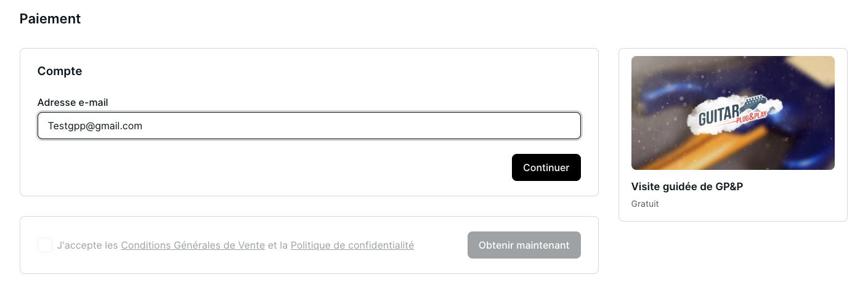Click the Compte section heading

[x=60, y=71]
